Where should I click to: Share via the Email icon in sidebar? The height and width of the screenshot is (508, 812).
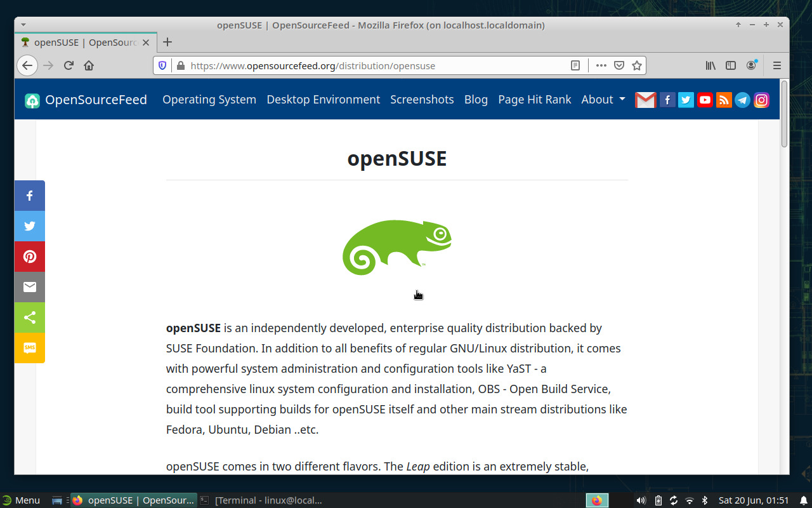(29, 287)
